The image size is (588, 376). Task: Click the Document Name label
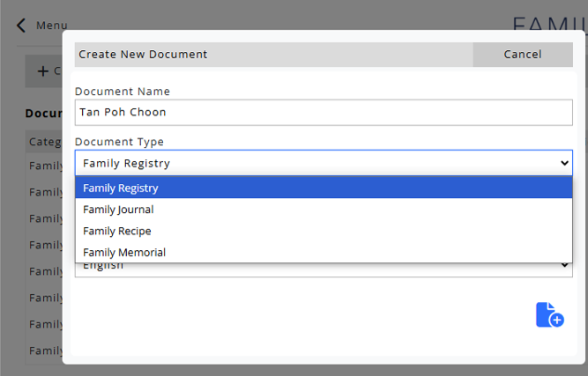123,92
